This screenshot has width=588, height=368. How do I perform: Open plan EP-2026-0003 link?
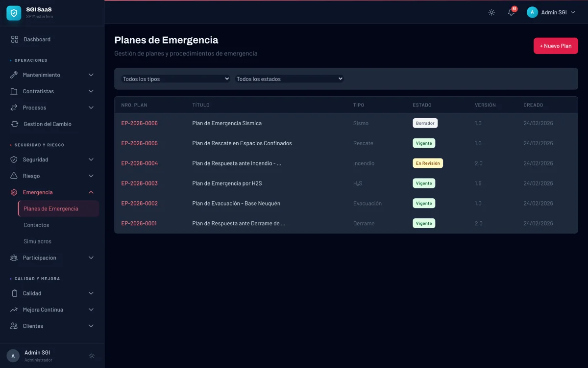[139, 183]
